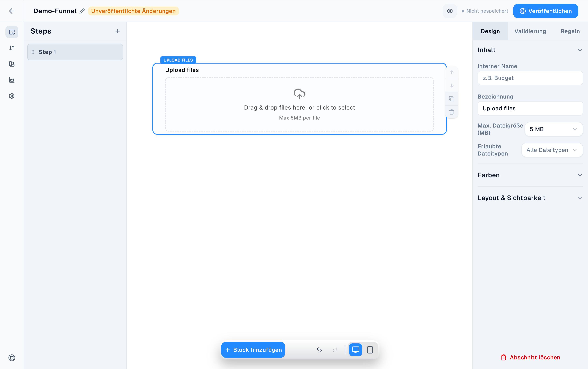Viewport: 588px width, 369px height.
Task: Click the drag & drop upload area
Action: (x=299, y=105)
